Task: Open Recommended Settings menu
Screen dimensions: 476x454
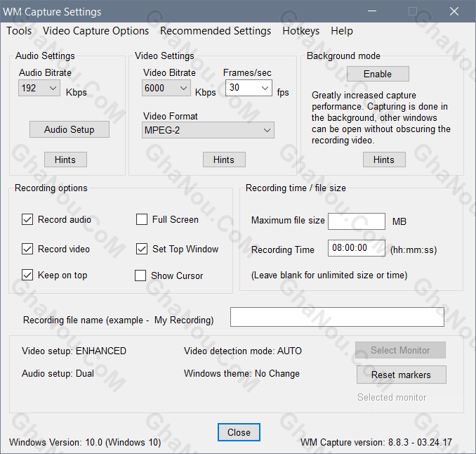Action: [216, 31]
